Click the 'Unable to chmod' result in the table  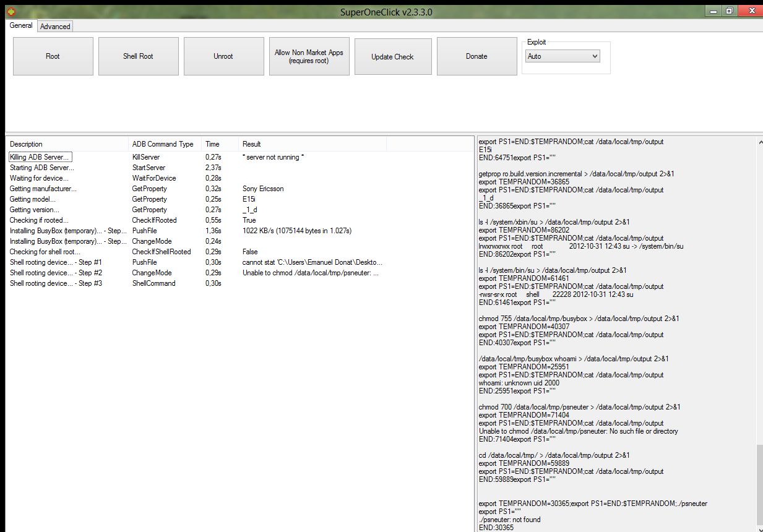[311, 273]
